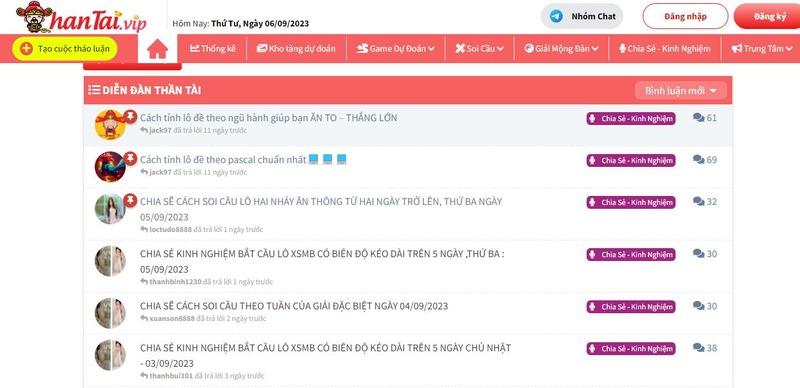Click avatar of the THỨ BA 05/09/2023 XSMB thread
The image size is (800, 388).
110,261
